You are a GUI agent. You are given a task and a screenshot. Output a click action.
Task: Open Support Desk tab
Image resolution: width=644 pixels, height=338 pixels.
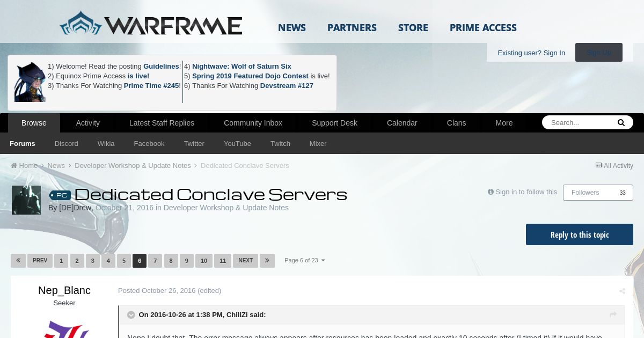[x=334, y=123]
